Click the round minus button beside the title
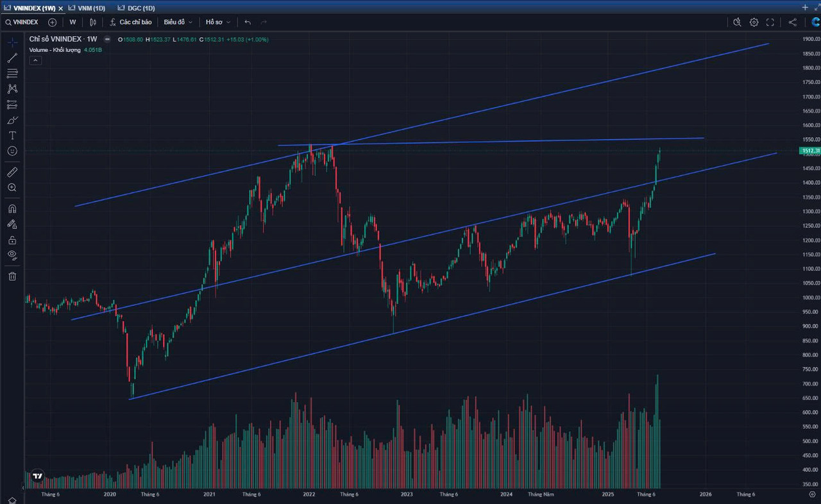 pyautogui.click(x=107, y=39)
